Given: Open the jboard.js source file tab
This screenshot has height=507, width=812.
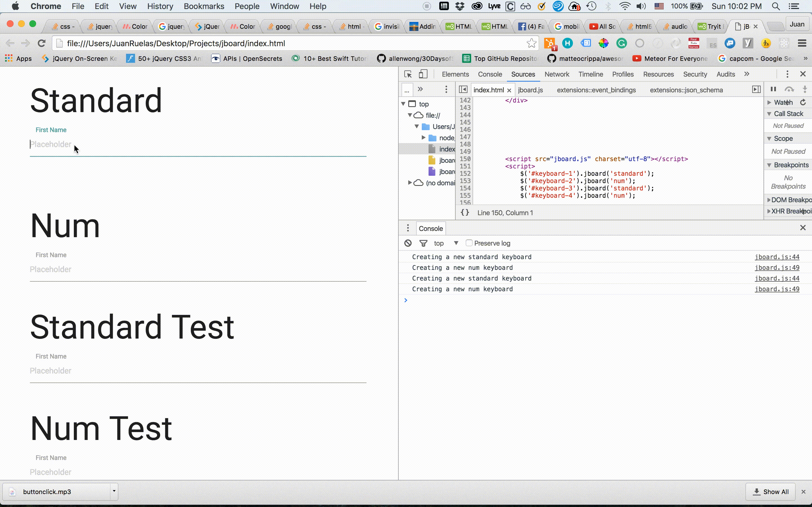Looking at the screenshot, I should click(530, 90).
